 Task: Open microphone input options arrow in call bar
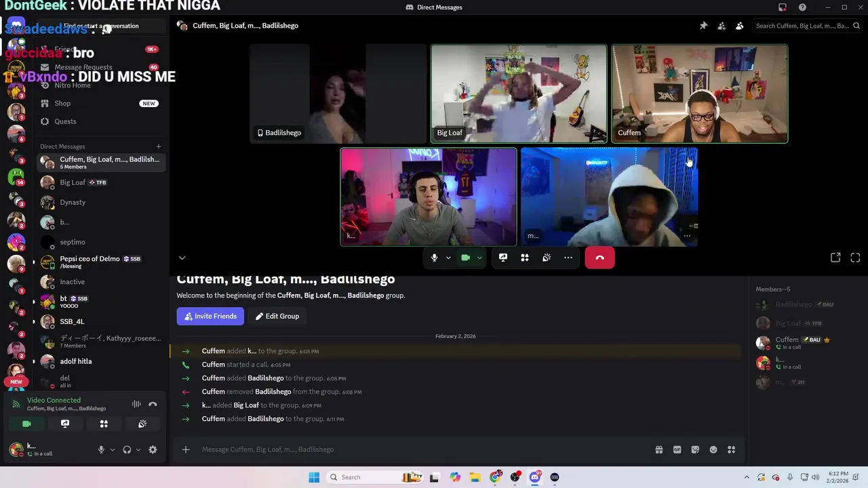(448, 258)
